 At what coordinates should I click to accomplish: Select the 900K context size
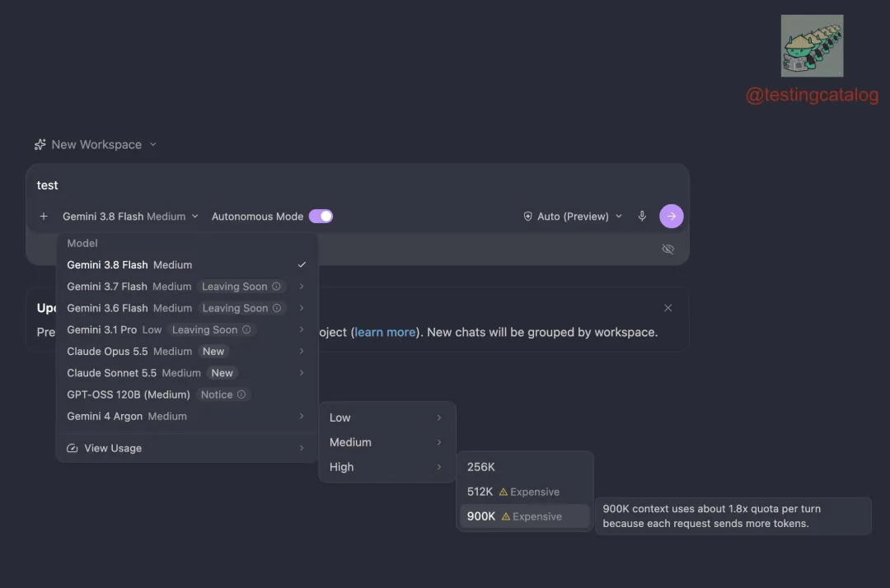524,516
